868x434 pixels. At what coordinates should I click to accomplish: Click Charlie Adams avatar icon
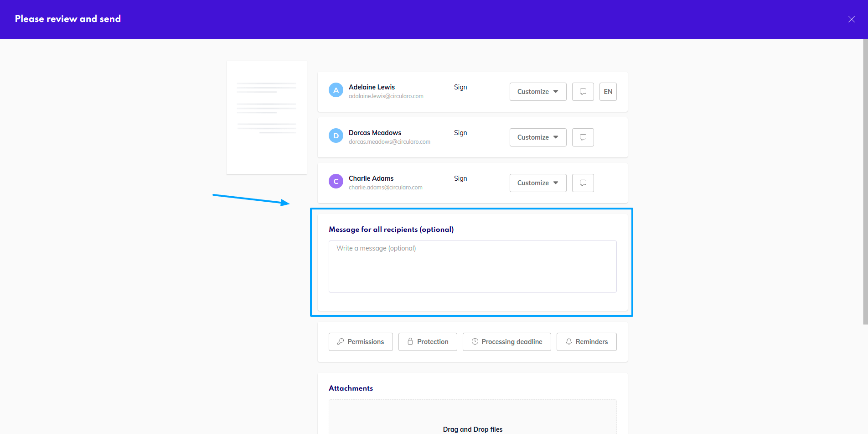coord(336,182)
